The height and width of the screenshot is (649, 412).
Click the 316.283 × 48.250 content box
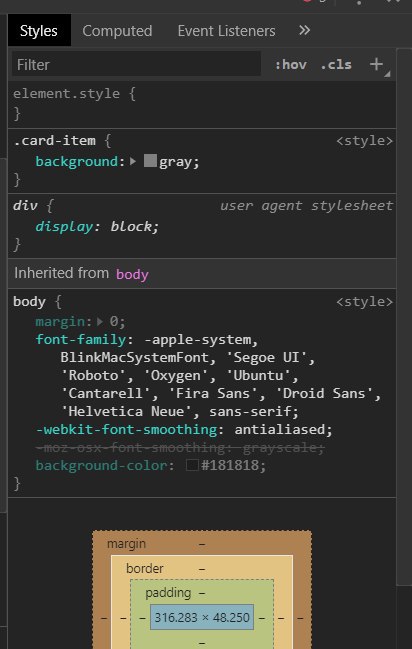pos(202,617)
